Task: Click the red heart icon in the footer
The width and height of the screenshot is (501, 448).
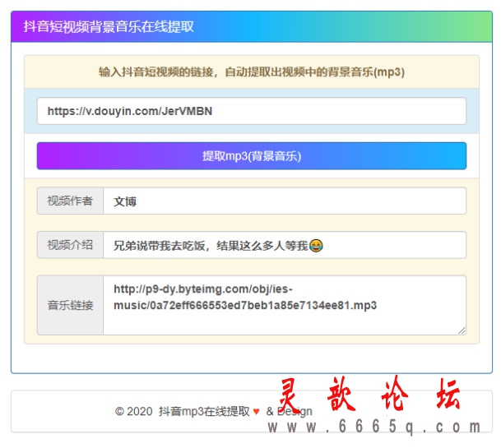Action: pos(256,412)
